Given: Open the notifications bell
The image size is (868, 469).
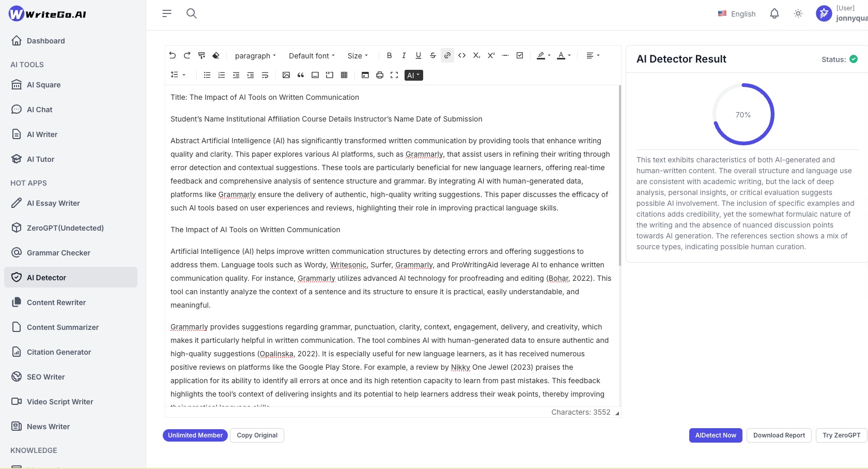Looking at the screenshot, I should pos(774,14).
